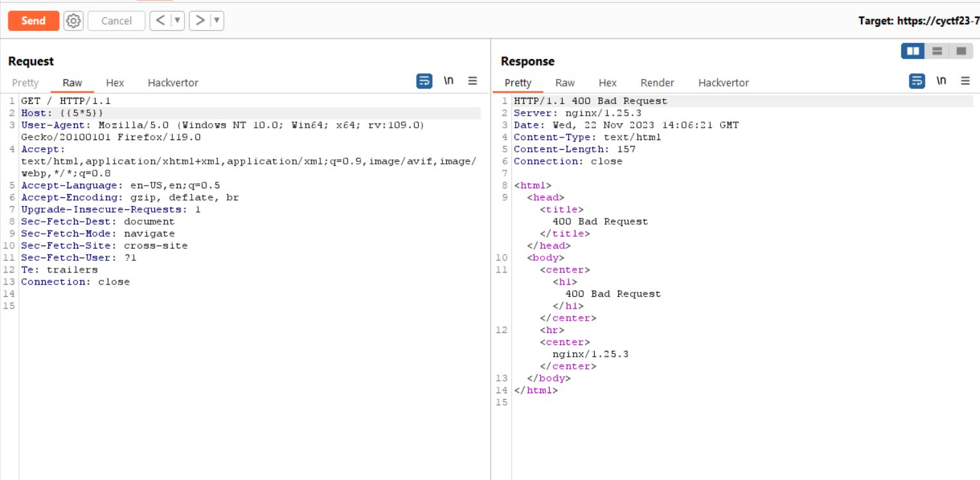Viewport: 980px width, 480px height.
Task: Toggle non-printable characters \n in Response panel
Action: coord(941,81)
